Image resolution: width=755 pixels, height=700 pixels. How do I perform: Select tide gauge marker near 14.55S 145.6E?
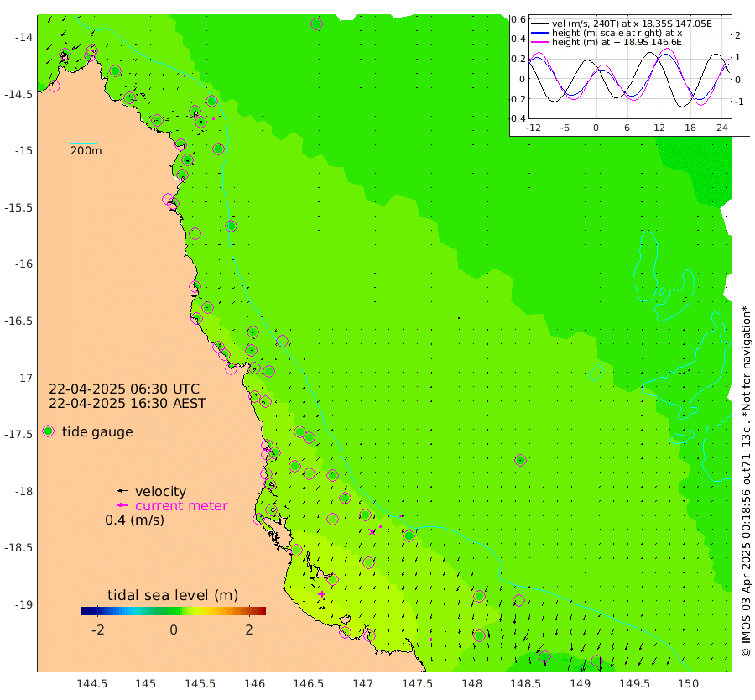point(212,102)
